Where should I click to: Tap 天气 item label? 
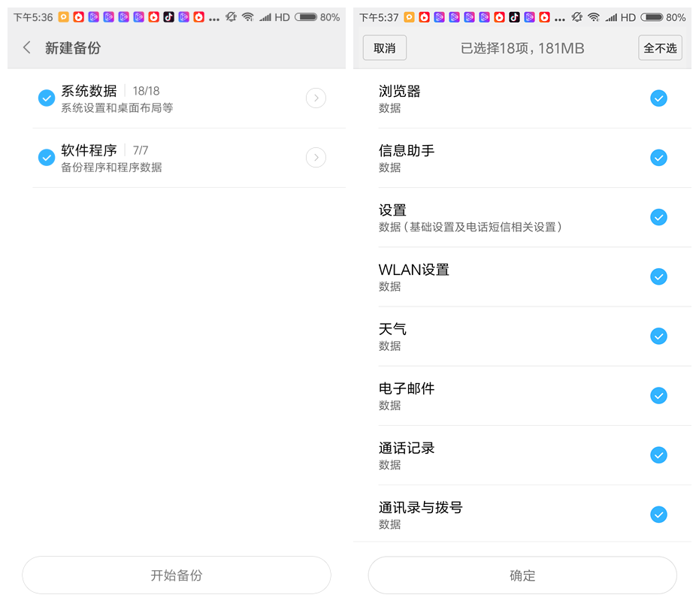[x=392, y=329]
